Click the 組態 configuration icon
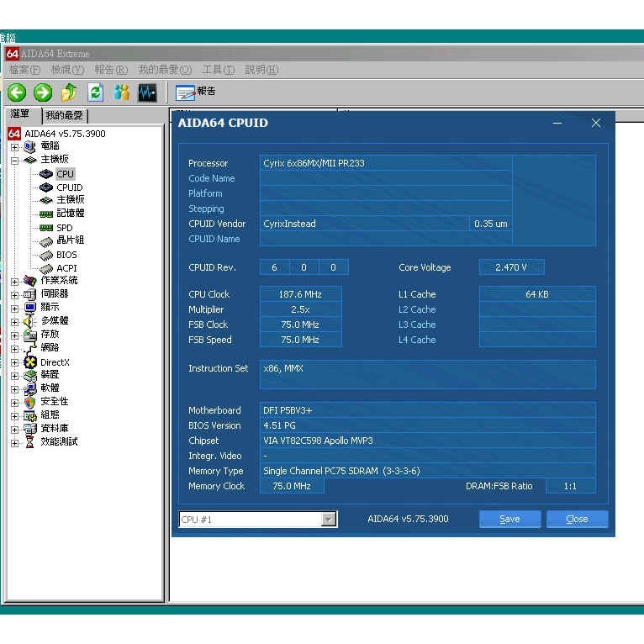This screenshot has width=644, height=644. [x=29, y=415]
